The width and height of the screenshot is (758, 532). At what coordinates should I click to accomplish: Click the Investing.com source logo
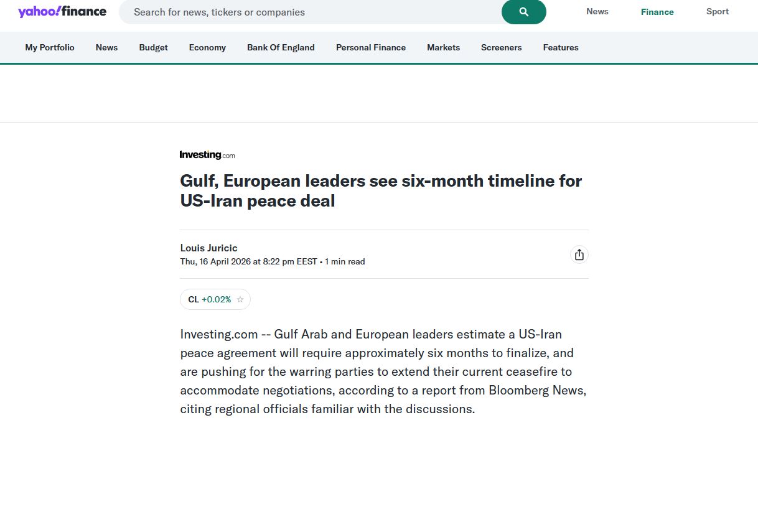[x=207, y=155]
